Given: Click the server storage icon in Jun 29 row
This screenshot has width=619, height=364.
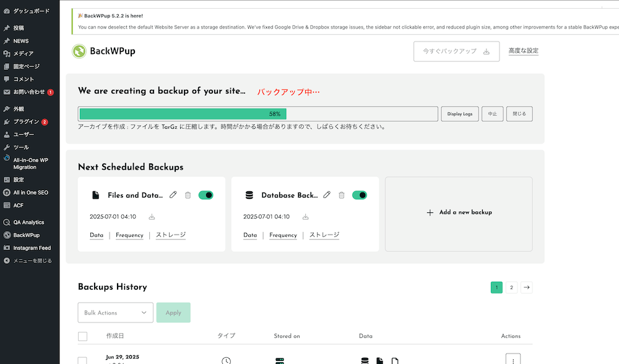Looking at the screenshot, I should [280, 361].
